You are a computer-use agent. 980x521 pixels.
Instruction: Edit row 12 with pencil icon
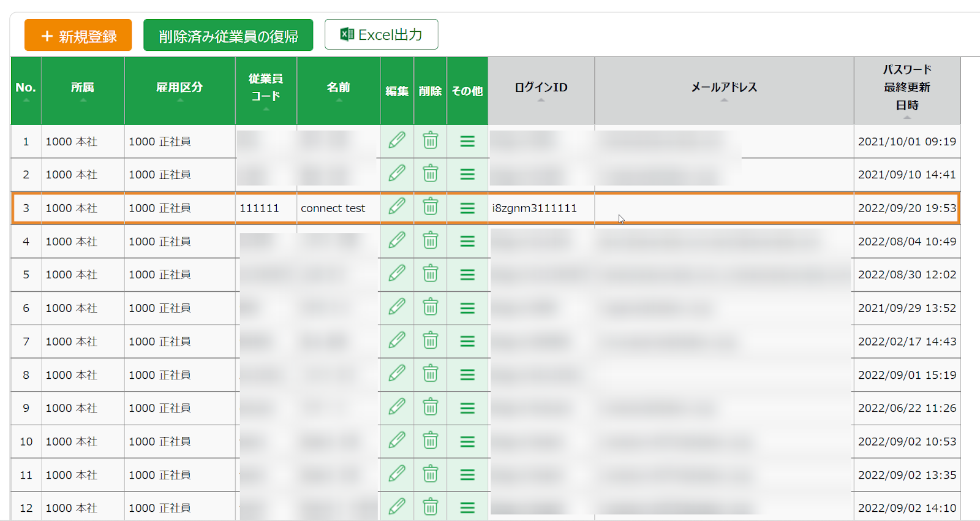point(397,506)
